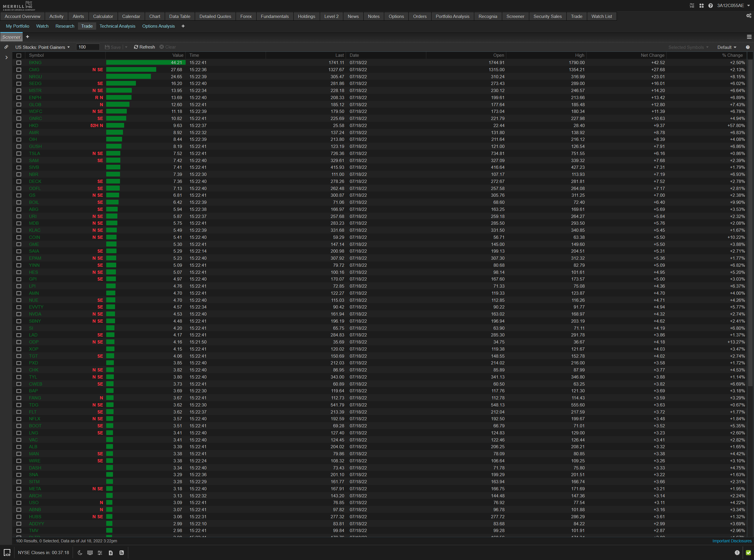Viewport: 754px width, 560px height.
Task: Click the NRGU green value bar
Action: click(129, 76)
